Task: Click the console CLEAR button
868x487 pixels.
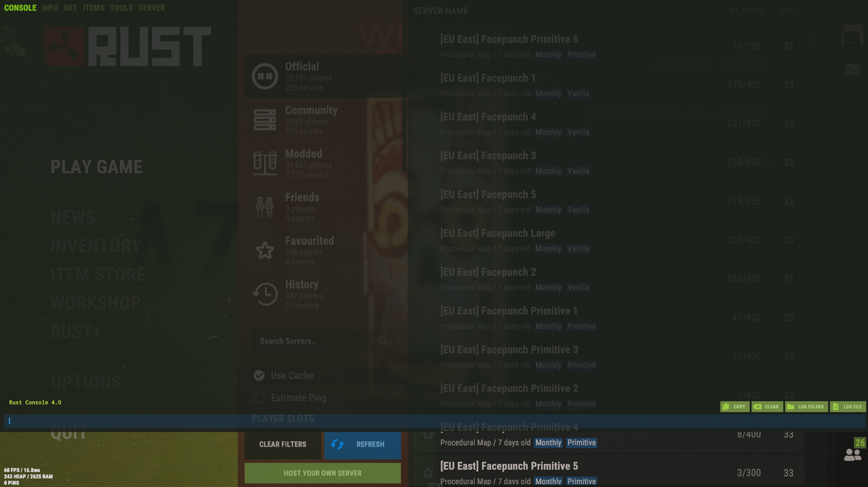Action: point(767,407)
